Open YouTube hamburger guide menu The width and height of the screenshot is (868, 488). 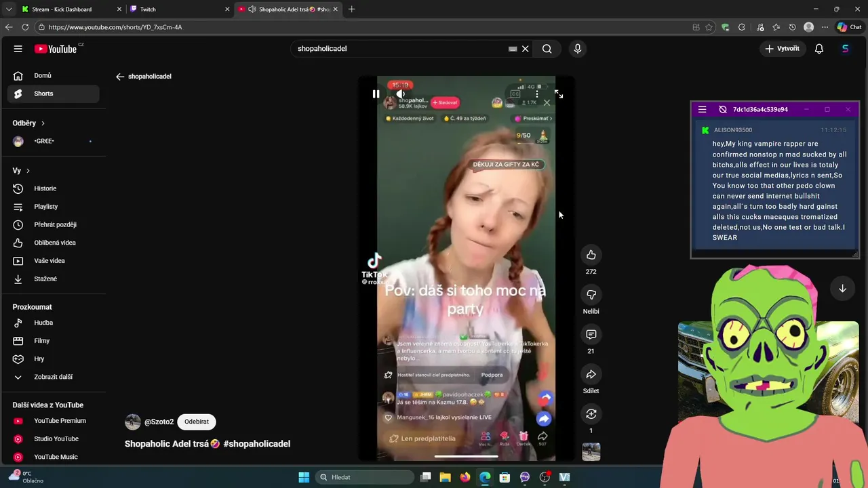[18, 49]
